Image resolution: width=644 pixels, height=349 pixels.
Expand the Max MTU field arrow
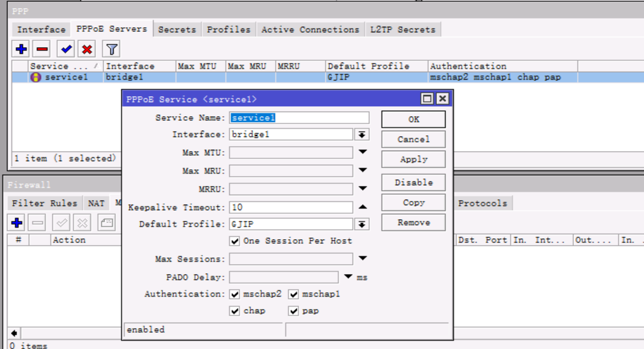363,152
